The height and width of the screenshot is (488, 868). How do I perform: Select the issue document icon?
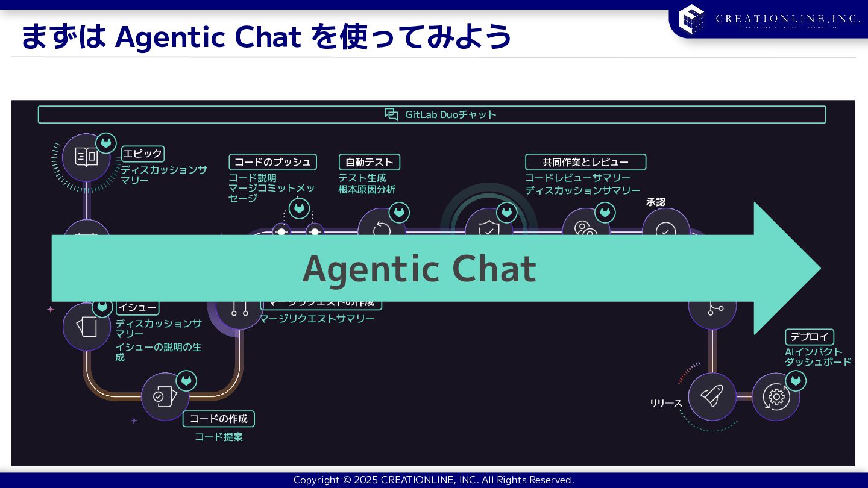tap(87, 326)
